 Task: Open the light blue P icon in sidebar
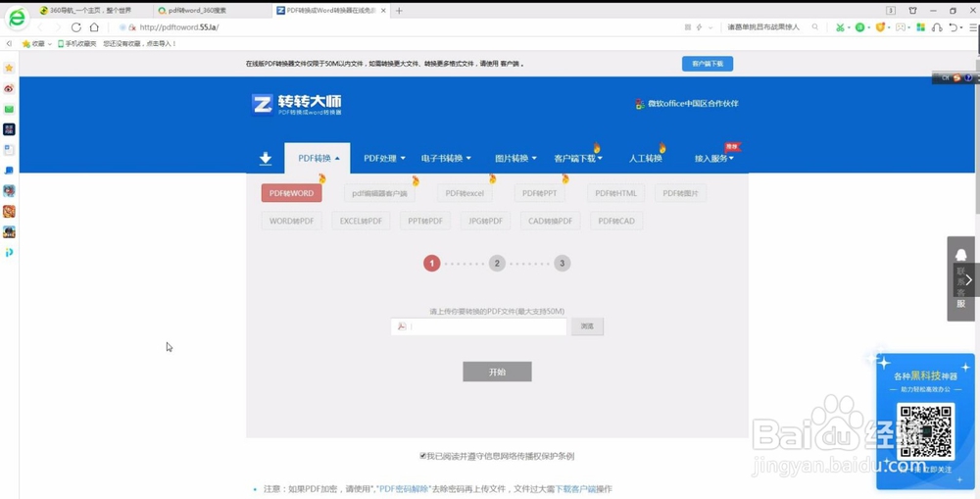(x=9, y=253)
